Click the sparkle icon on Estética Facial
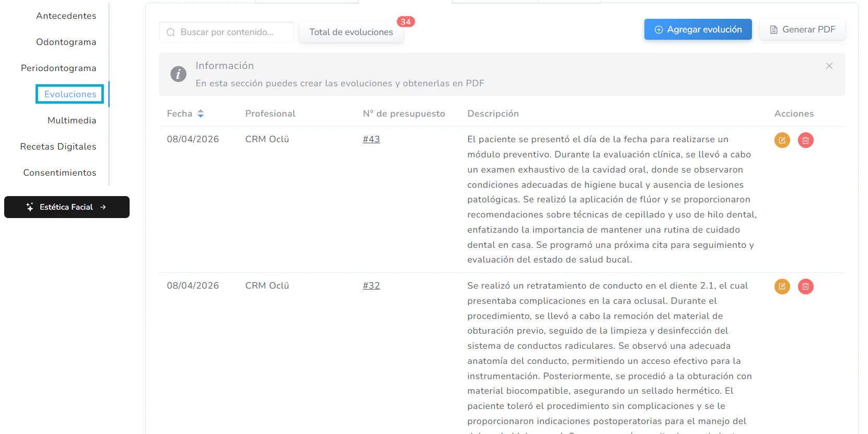Image resolution: width=868 pixels, height=434 pixels. tap(30, 207)
